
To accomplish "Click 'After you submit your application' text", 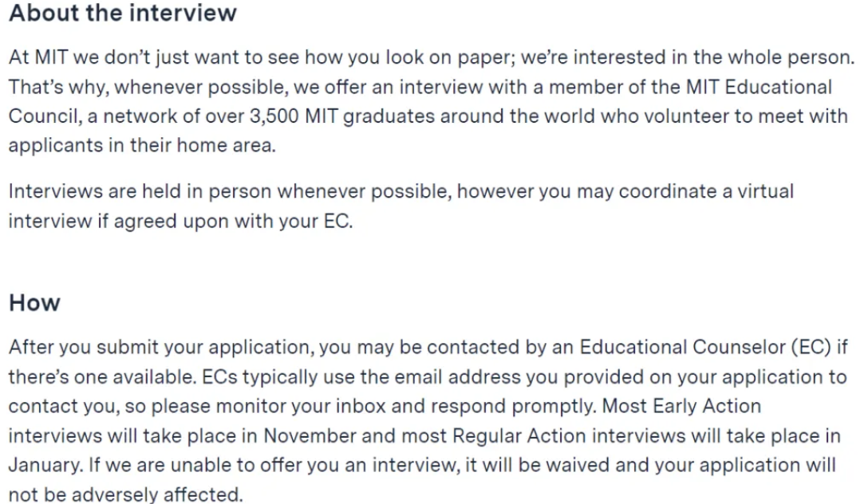I will pos(161,348).
